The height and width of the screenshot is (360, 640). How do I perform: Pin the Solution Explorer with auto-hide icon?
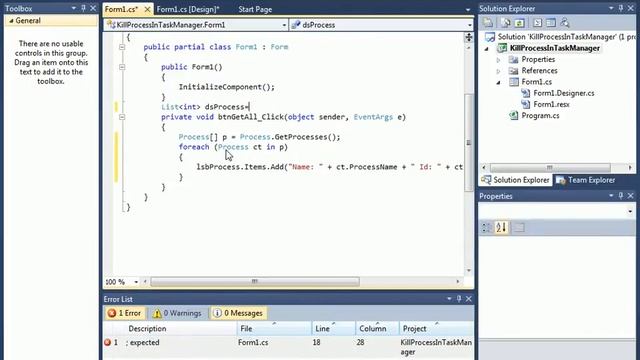620,8
